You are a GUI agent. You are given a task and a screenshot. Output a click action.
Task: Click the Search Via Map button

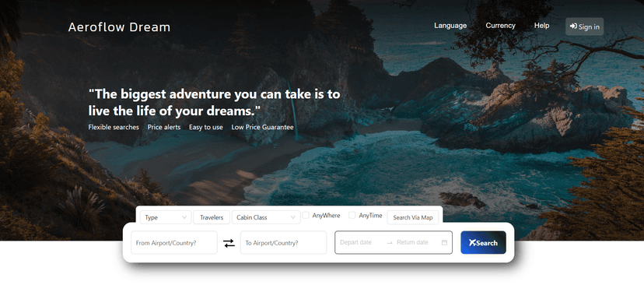[413, 217]
